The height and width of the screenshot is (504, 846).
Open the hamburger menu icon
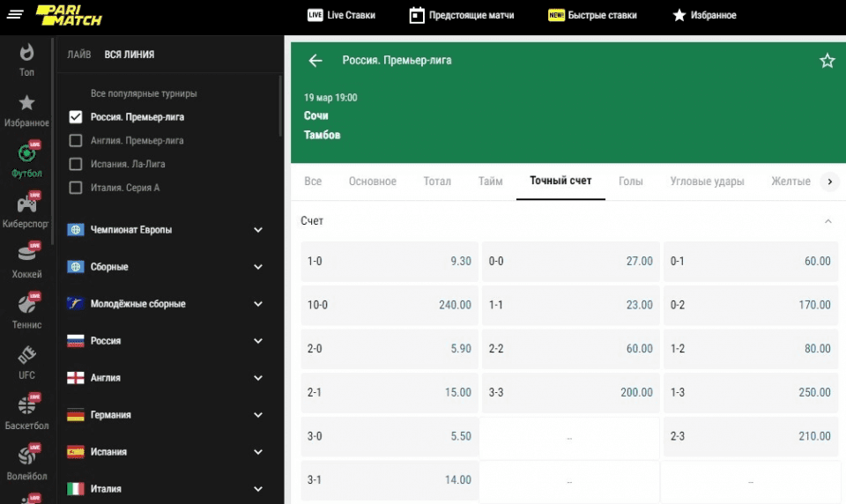(15, 16)
